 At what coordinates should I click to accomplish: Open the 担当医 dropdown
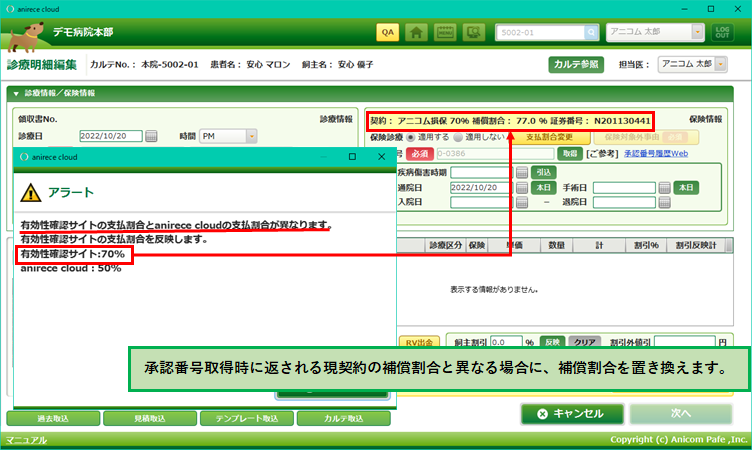[720, 64]
